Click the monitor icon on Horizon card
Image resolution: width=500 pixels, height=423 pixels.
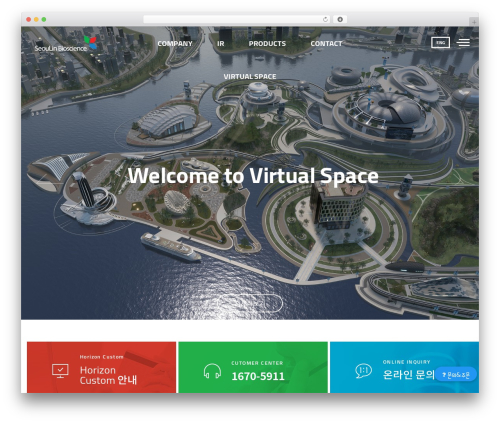tap(60, 371)
